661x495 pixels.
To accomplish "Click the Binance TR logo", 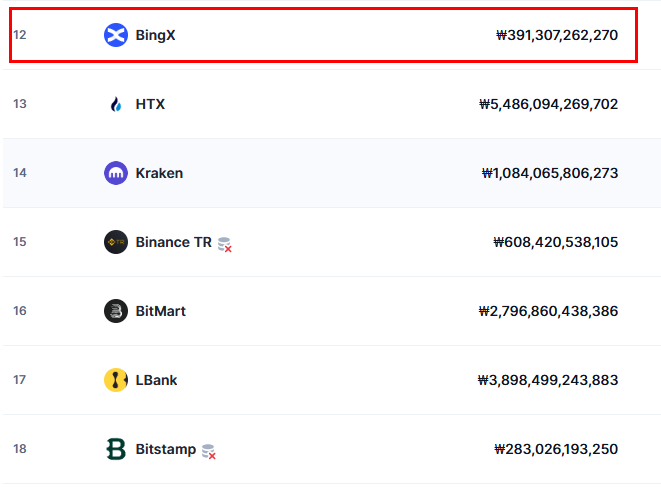I will tap(116, 242).
